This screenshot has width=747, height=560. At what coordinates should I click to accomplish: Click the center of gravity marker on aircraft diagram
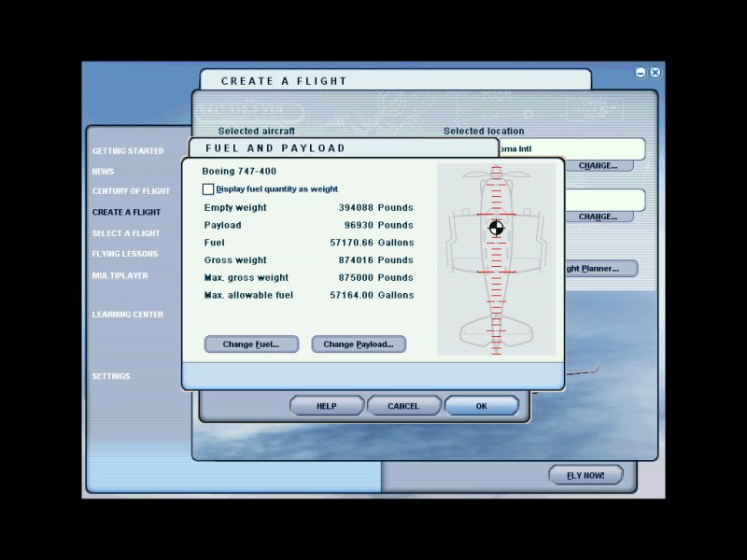(x=496, y=227)
